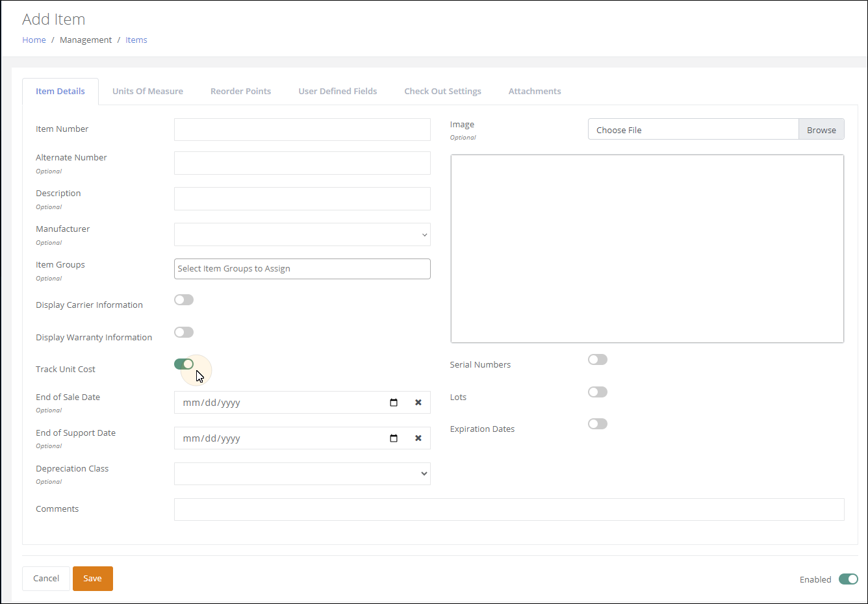Enable the Lots switch
This screenshot has width=868, height=604.
tap(598, 392)
